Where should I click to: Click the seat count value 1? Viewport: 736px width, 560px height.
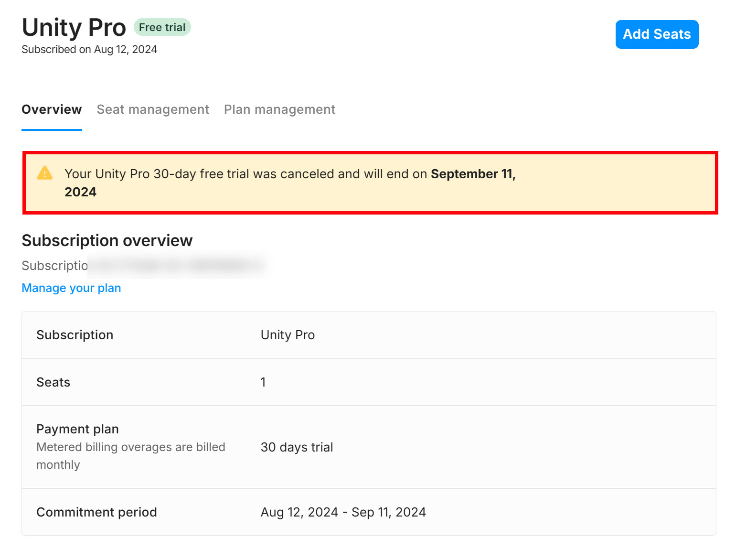(263, 382)
